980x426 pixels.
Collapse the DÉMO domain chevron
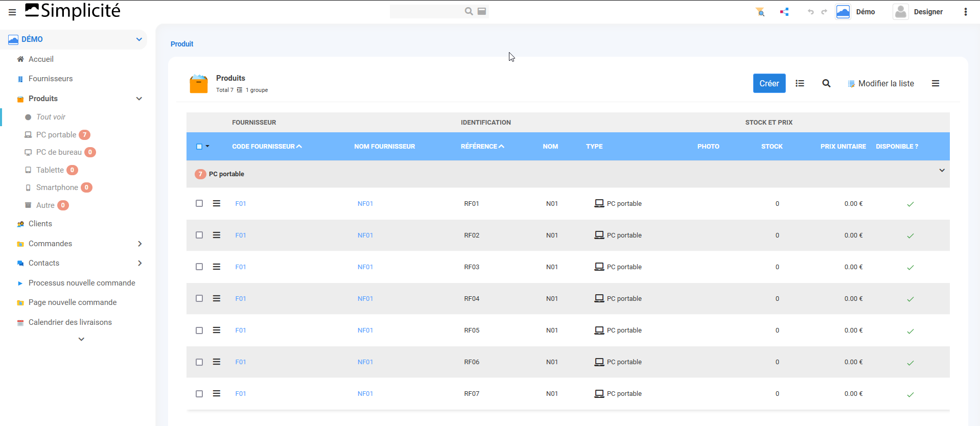tap(139, 39)
